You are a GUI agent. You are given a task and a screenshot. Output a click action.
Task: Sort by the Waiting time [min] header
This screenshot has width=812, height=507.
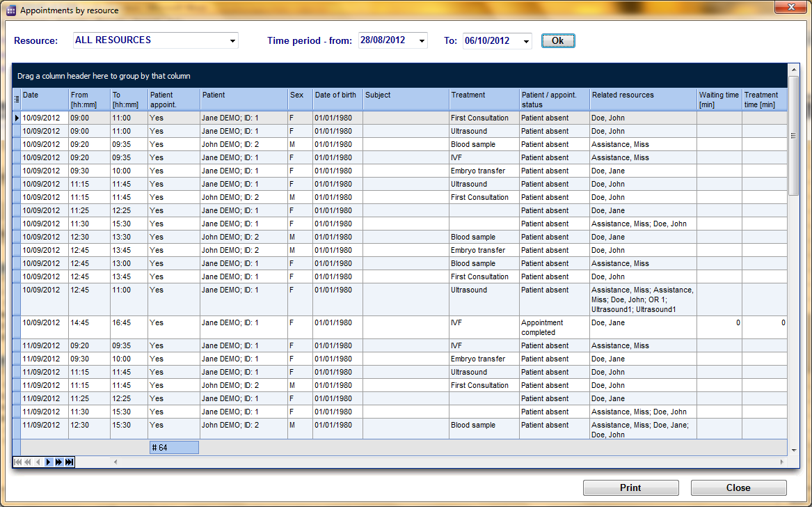point(719,99)
